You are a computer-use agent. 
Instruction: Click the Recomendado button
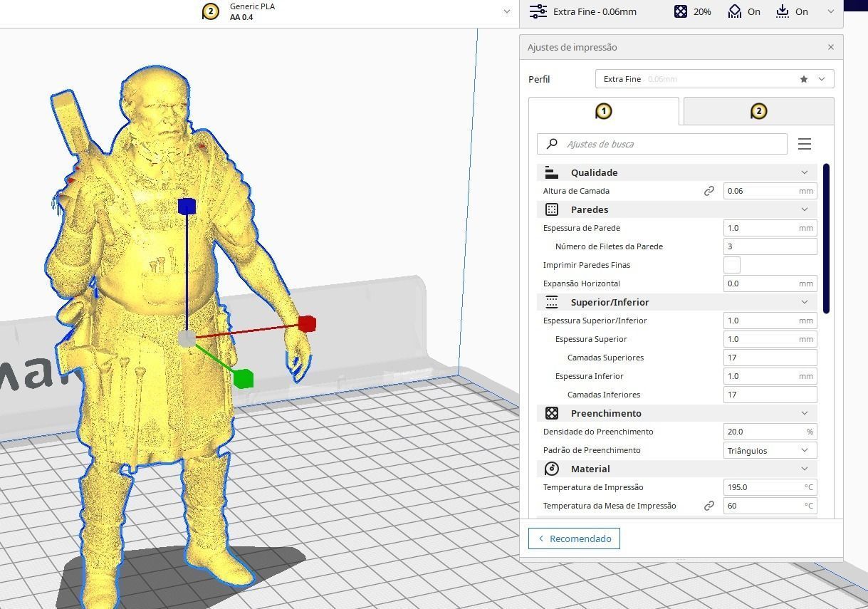574,538
